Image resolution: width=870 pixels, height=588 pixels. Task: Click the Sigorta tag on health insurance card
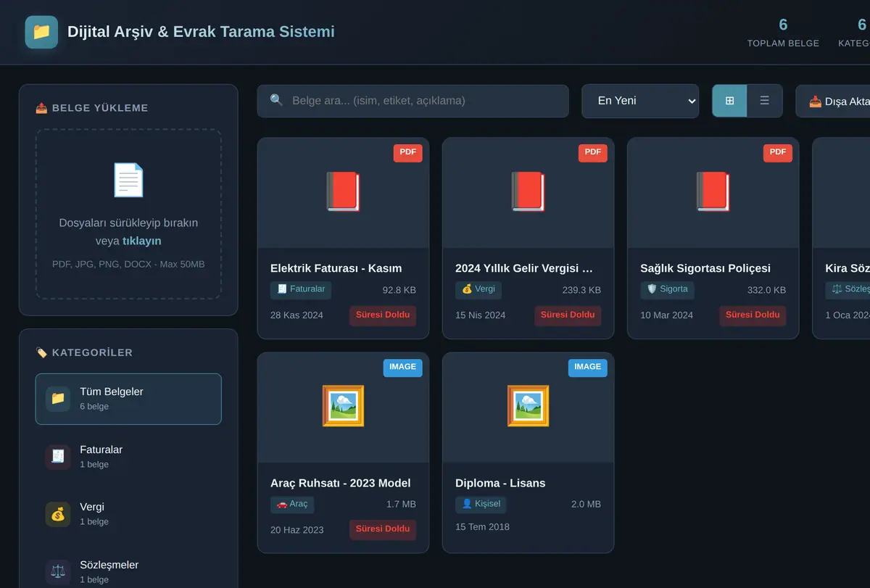pos(667,289)
